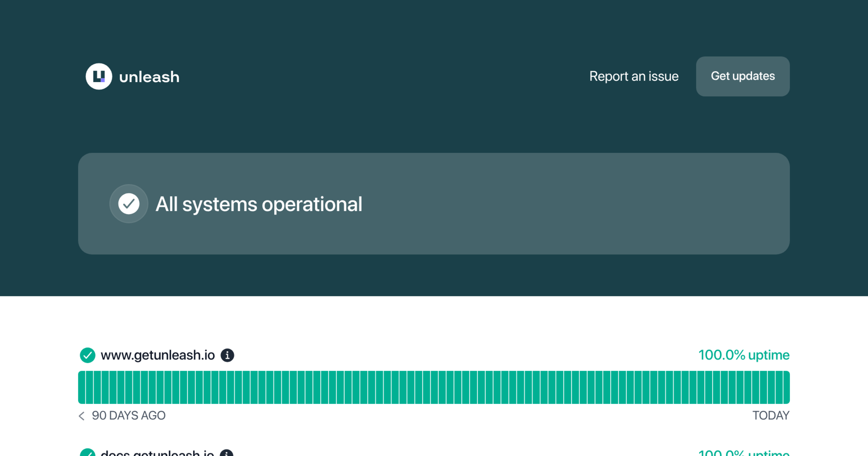Image resolution: width=868 pixels, height=456 pixels.
Task: Click the 90 DAYS AGO label
Action: [x=129, y=415]
